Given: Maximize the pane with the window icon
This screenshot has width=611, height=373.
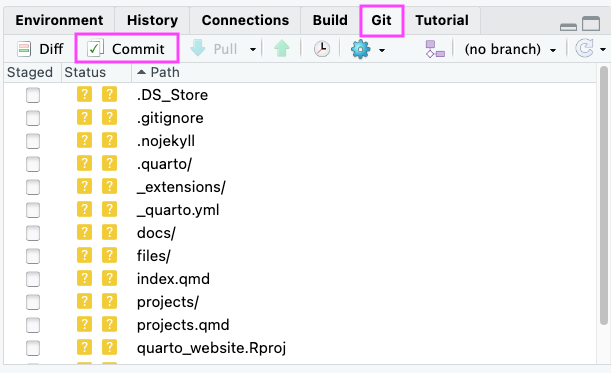Looking at the screenshot, I should (x=591, y=23).
